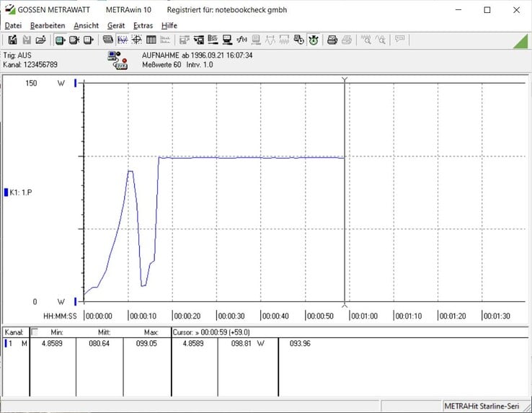Open the Ansicht menu
The height and width of the screenshot is (413, 532).
87,25
